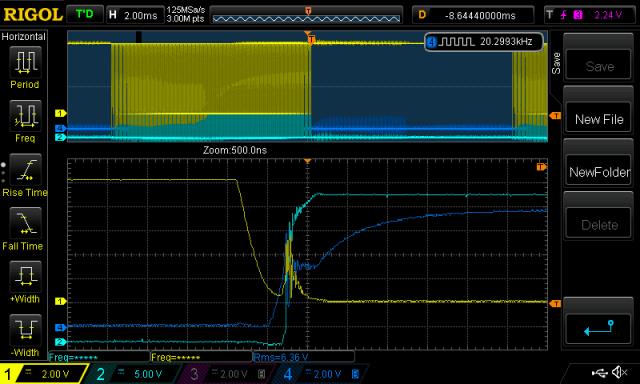Image resolution: width=640 pixels, height=384 pixels.
Task: Select the Freq measurement icon
Action: pos(25,115)
